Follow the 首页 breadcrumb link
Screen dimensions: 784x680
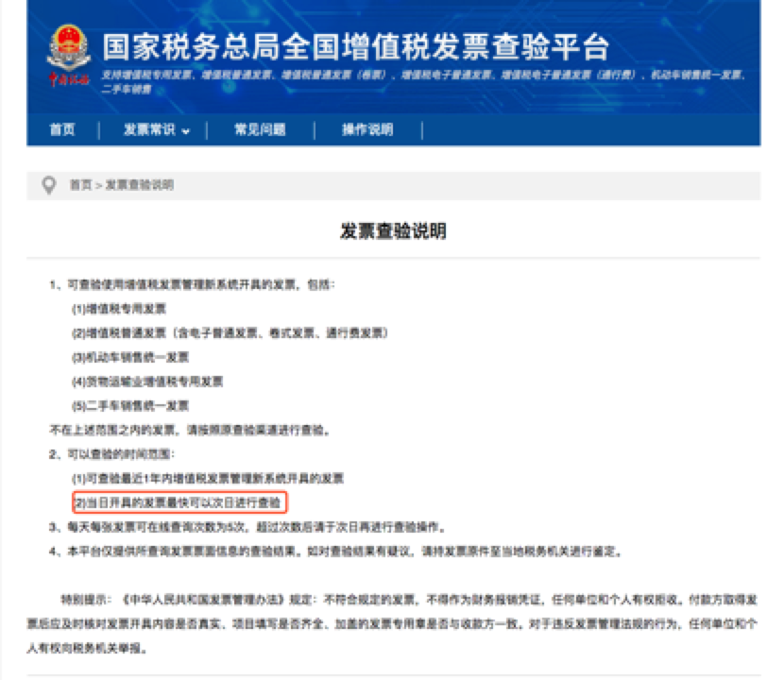click(x=80, y=185)
